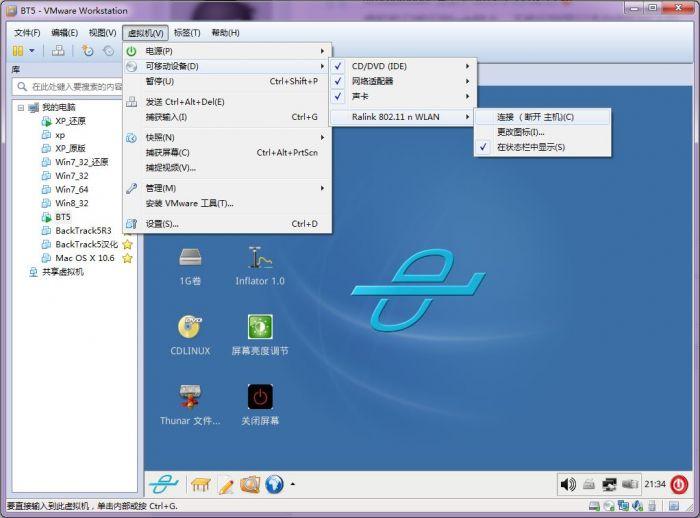Expand the 电源(P) submenu

[227, 51]
